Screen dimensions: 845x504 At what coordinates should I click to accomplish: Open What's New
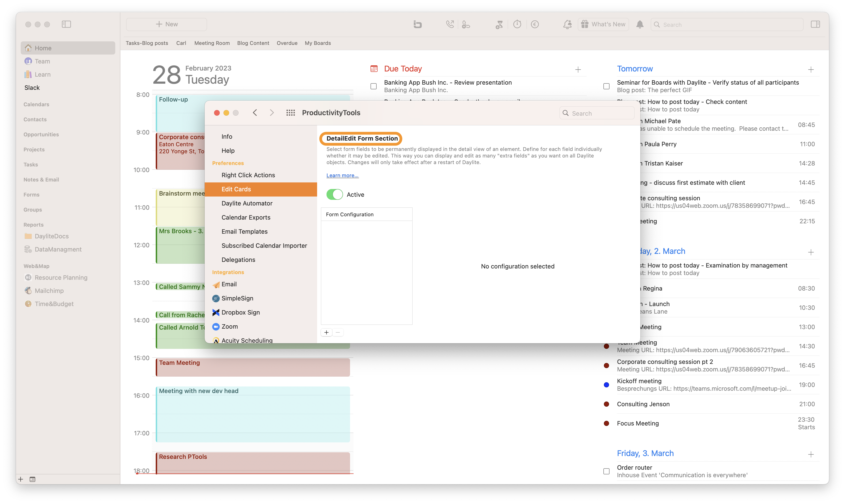pyautogui.click(x=603, y=24)
